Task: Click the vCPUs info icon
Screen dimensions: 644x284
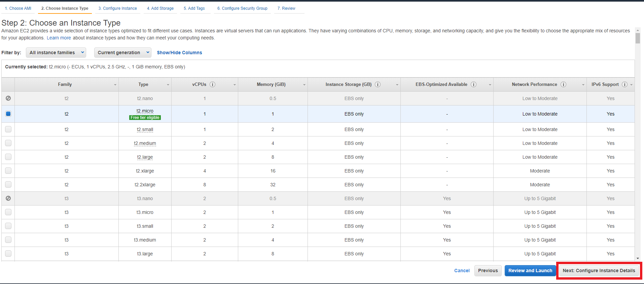Action: [x=212, y=85]
